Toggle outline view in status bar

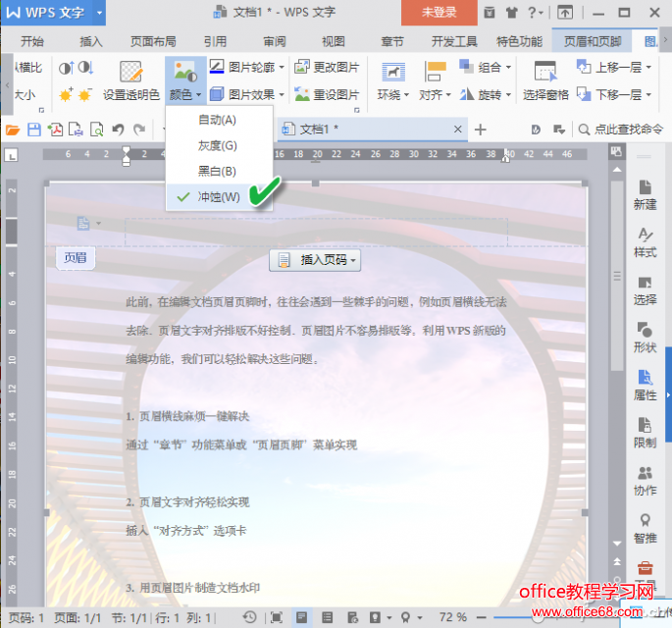(328, 617)
